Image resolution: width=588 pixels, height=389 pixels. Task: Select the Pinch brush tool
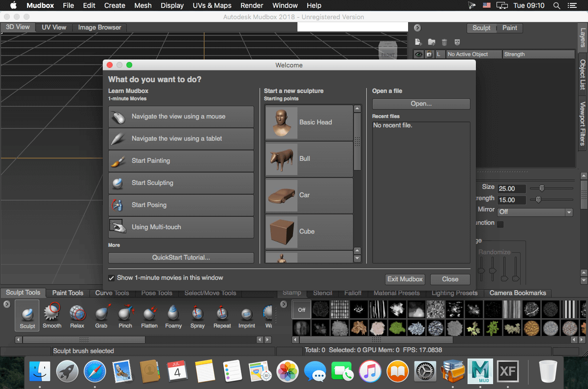coord(125,315)
